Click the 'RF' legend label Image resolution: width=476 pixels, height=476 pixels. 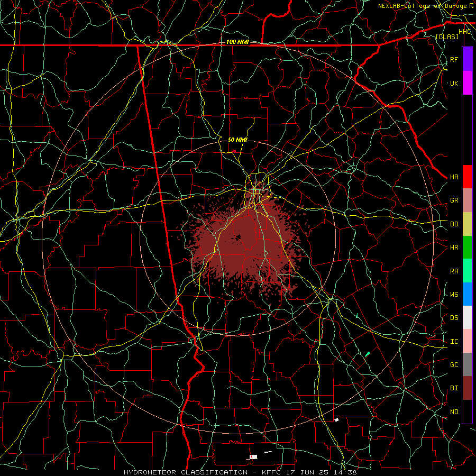(x=454, y=59)
